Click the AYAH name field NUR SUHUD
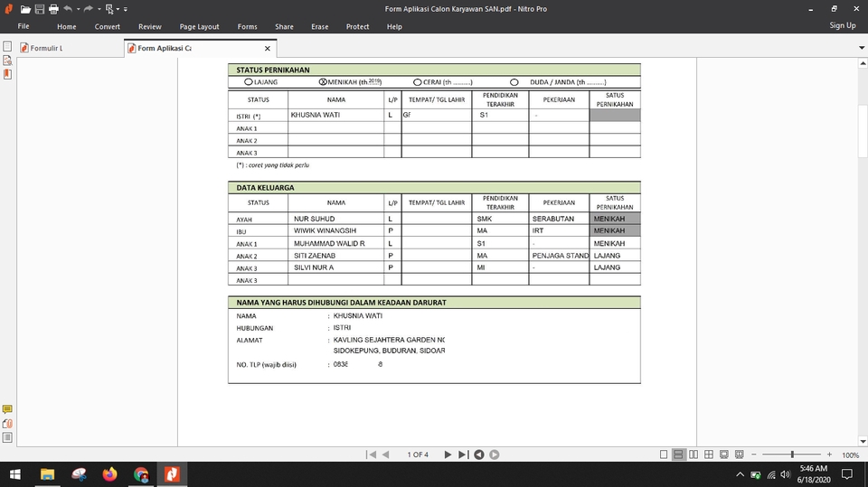This screenshot has height=487, width=868. click(x=335, y=219)
